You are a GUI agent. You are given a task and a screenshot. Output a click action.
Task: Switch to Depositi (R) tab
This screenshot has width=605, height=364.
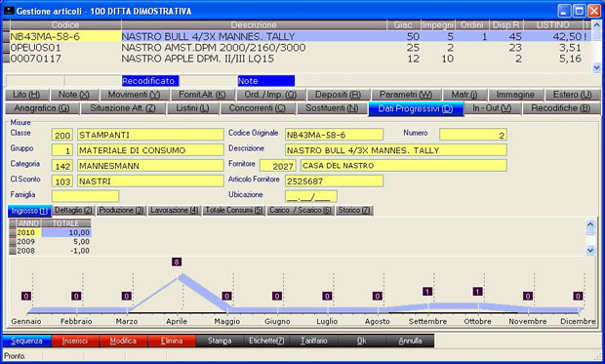(338, 95)
